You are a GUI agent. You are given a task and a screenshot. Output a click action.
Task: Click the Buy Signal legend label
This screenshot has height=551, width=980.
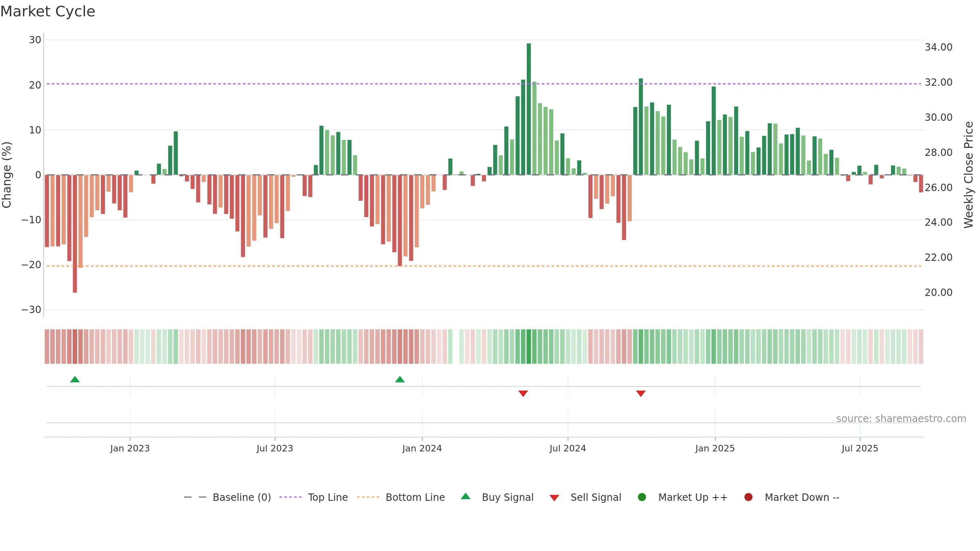pos(508,497)
